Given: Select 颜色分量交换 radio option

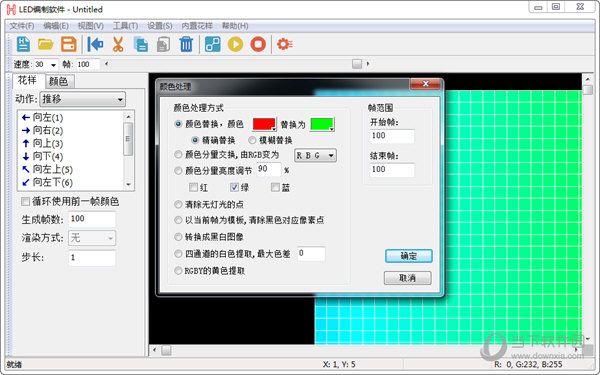Looking at the screenshot, I should point(178,155).
